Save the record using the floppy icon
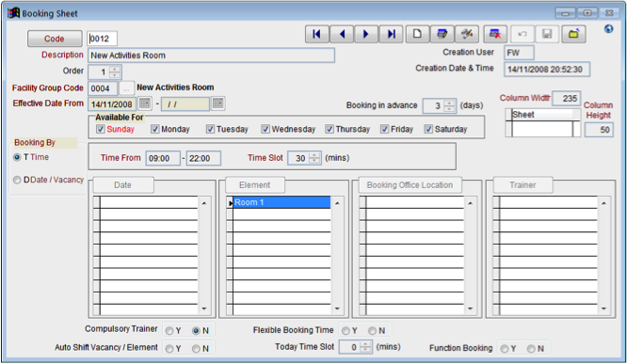Viewport: 627px width, 364px height. 547,35
